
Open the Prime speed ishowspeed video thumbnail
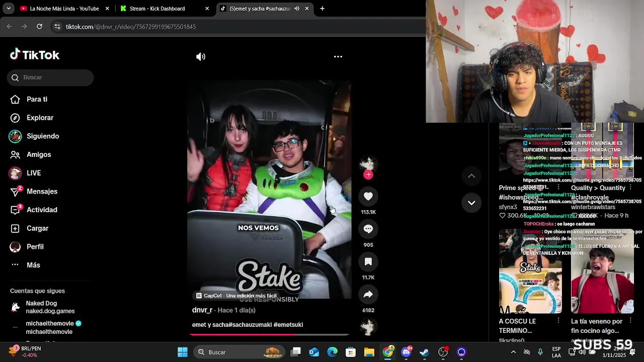coord(530,152)
